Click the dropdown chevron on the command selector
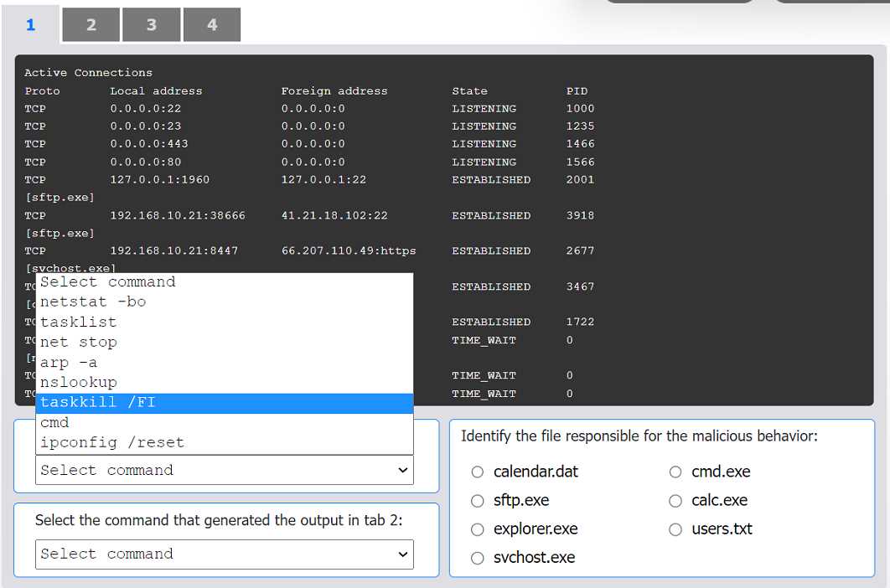 coord(402,471)
